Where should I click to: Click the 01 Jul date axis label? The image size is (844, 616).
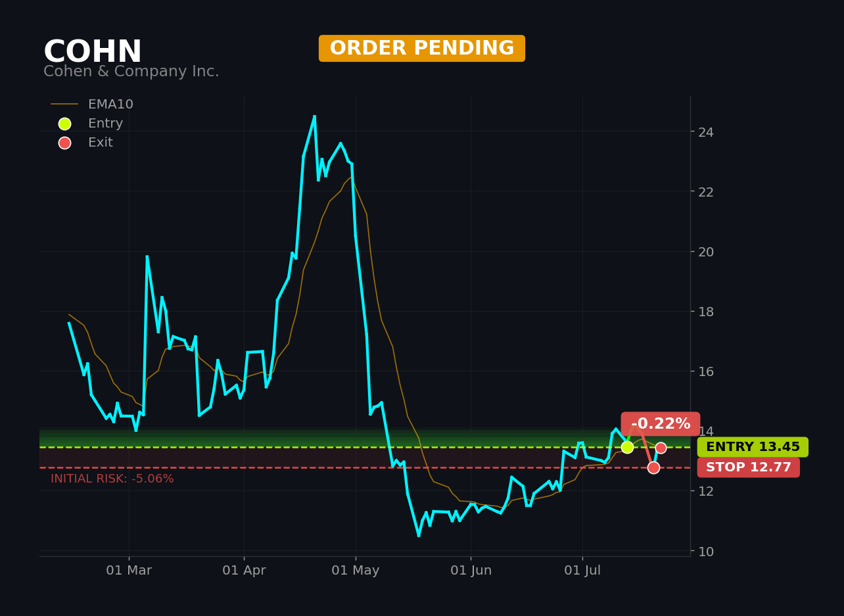[582, 571]
